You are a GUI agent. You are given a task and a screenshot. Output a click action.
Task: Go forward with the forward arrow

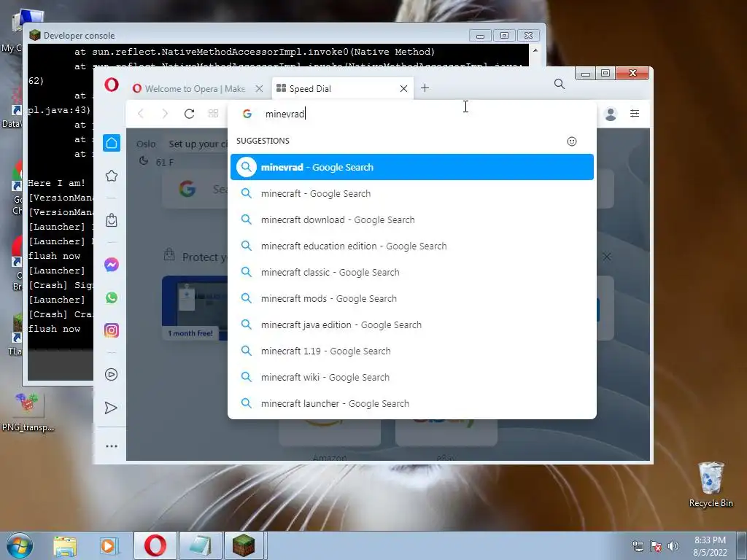coord(165,113)
